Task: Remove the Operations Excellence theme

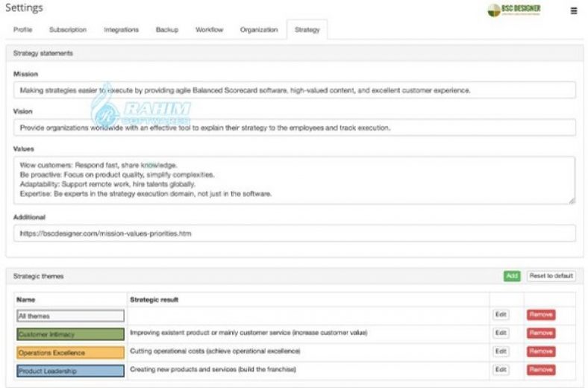Action: tap(541, 351)
